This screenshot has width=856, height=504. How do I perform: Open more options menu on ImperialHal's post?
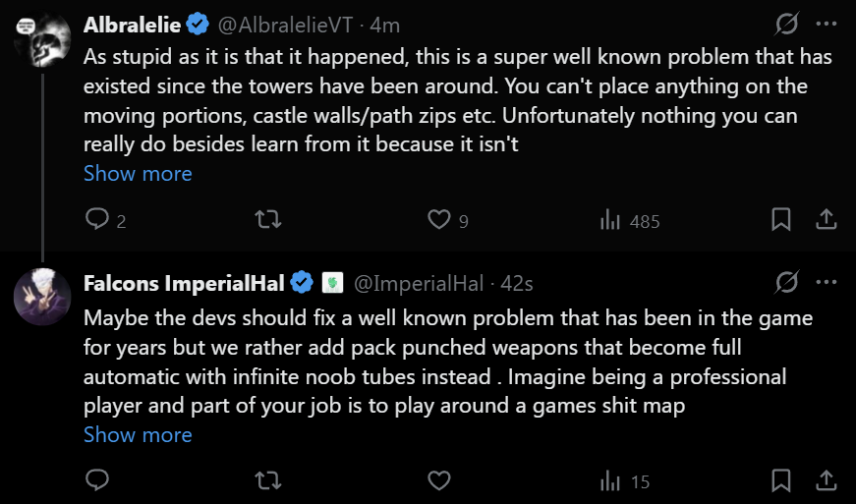pyautogui.click(x=826, y=284)
